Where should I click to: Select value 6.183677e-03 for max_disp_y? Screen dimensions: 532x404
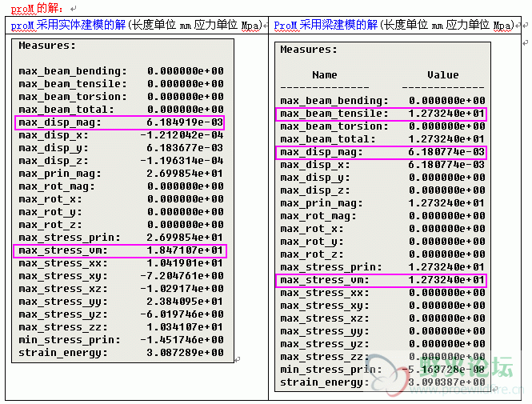(185, 148)
